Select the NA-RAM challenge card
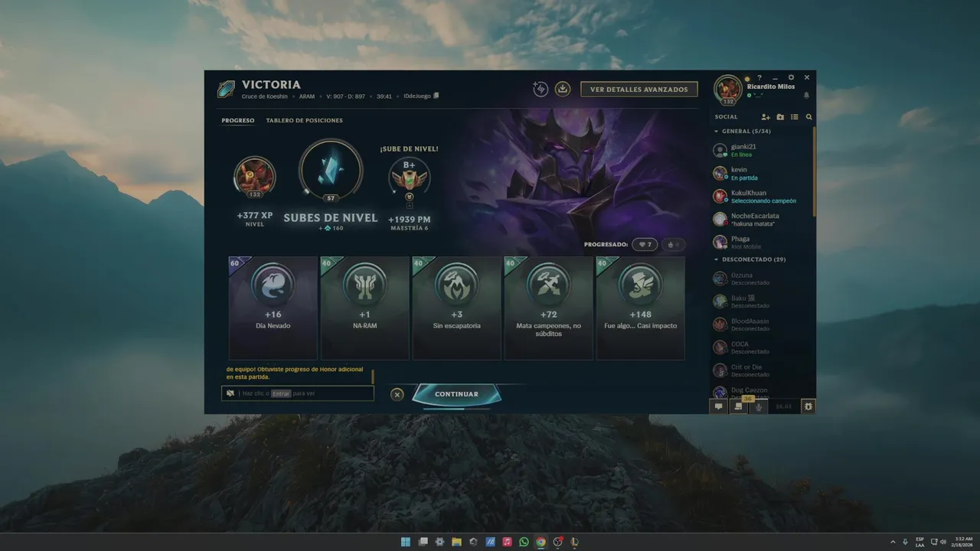Screen dimensions: 980x551 365,308
